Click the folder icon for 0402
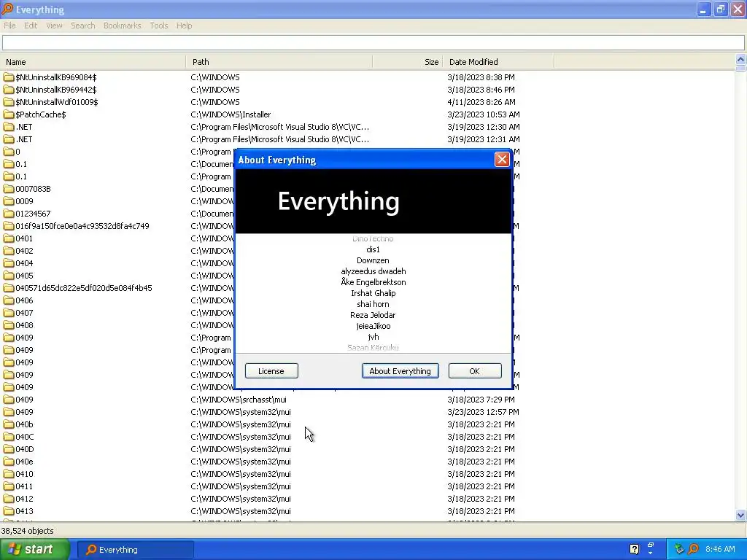The width and height of the screenshot is (747, 560). [x=9, y=251]
